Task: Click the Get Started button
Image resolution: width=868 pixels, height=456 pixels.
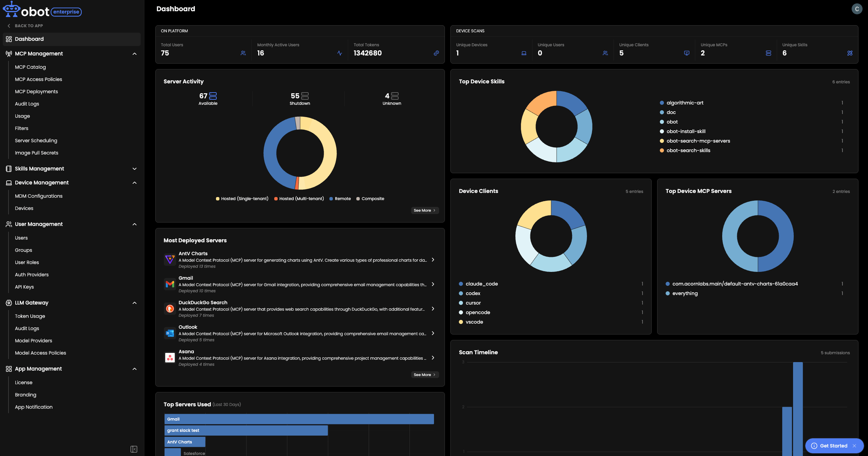Action: 834,446
